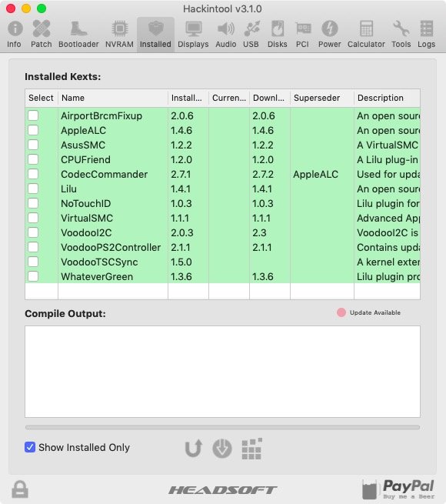446x504 pixels.
Task: Check the AsusSMC row checkbox
Action: pyautogui.click(x=33, y=145)
